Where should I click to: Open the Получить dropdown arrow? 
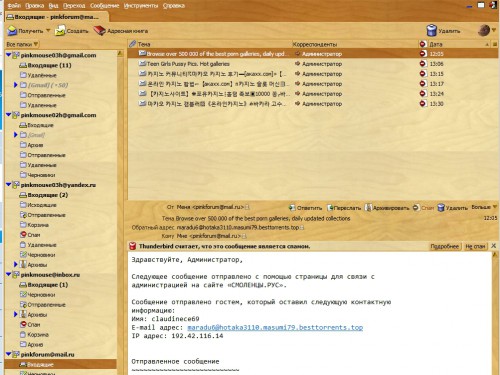pos(48,31)
